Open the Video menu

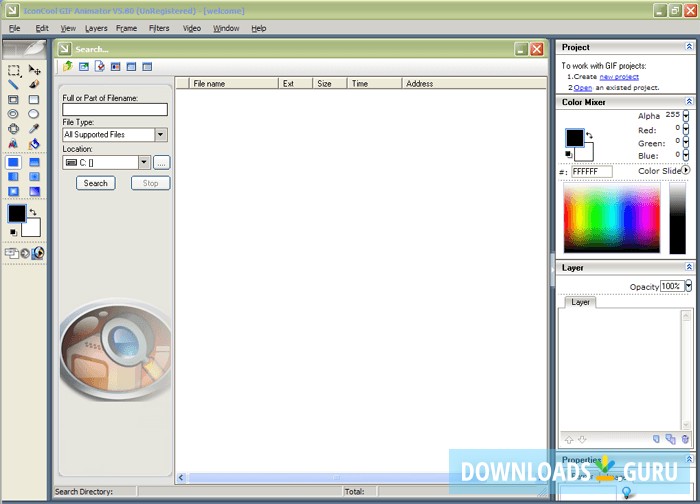tap(192, 28)
